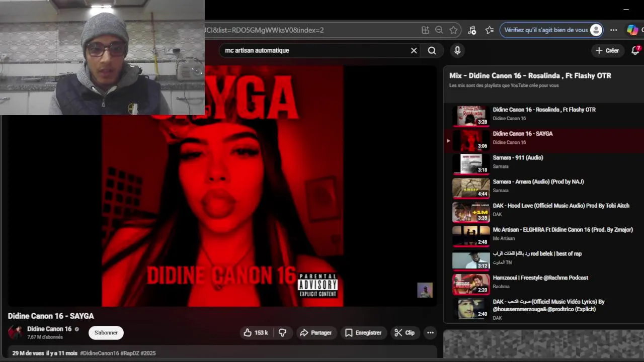
Task: Select the Didine Canon 16 - SAYGA playlist entry
Action: pyautogui.click(x=543, y=140)
